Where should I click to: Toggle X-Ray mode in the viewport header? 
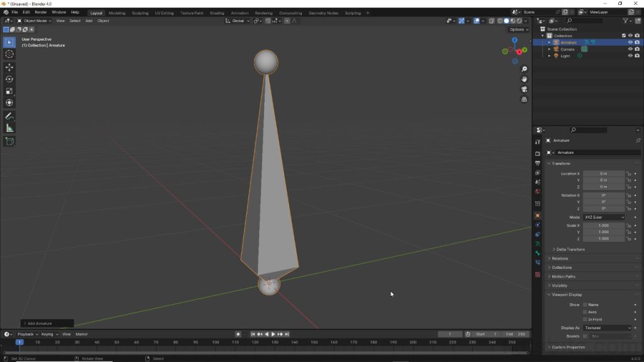(x=493, y=21)
